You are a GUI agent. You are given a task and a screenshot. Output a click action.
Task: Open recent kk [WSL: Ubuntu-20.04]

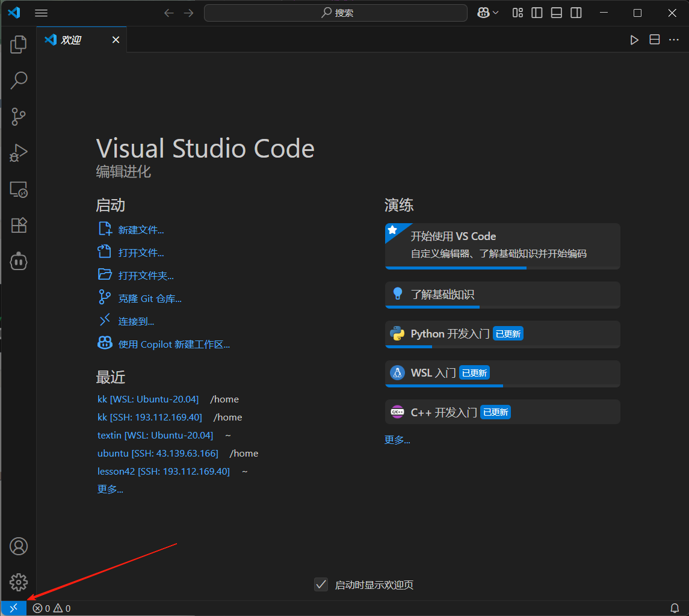pos(148,399)
